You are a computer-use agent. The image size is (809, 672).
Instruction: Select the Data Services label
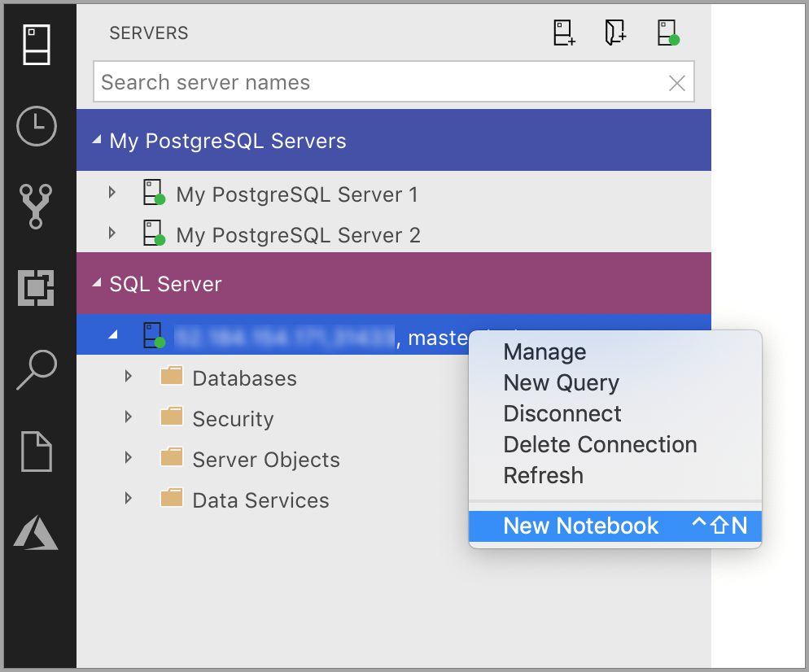[x=260, y=501]
